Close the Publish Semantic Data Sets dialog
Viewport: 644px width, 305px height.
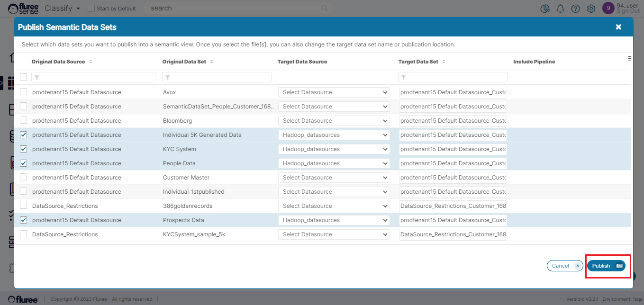click(618, 27)
